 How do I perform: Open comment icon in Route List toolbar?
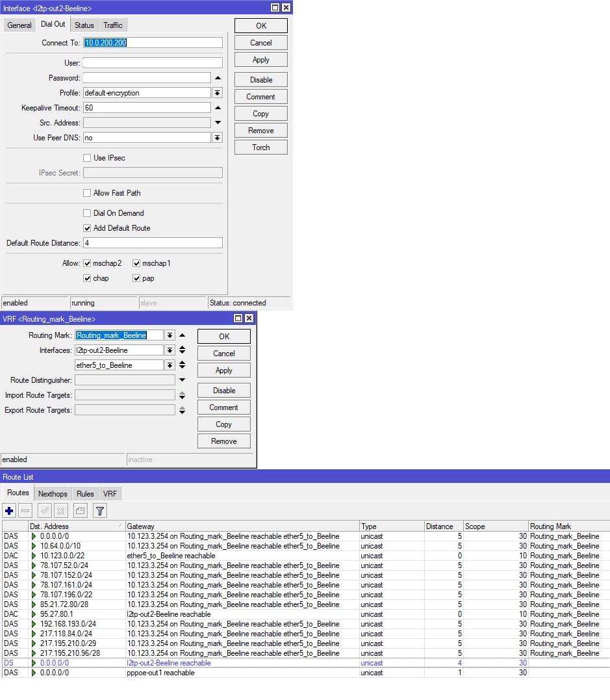[81, 510]
